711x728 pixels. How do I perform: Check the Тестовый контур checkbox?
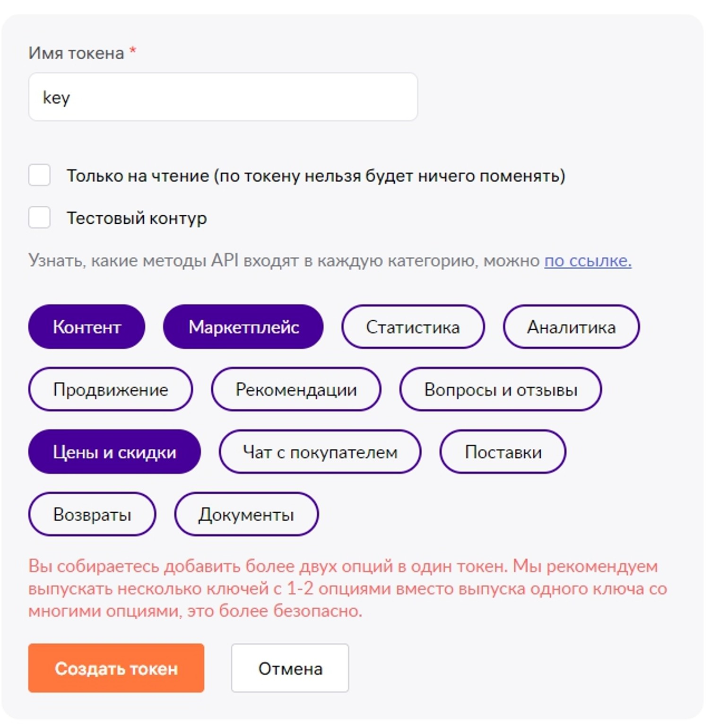(x=39, y=218)
